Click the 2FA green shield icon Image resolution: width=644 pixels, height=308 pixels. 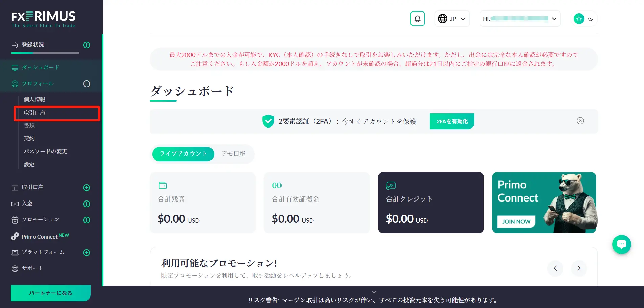[268, 121]
